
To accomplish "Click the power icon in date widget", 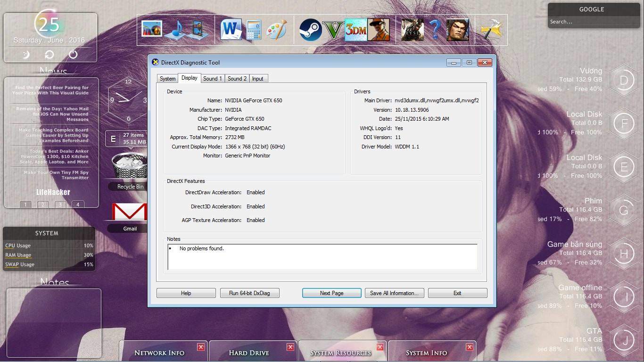I will coord(73,55).
